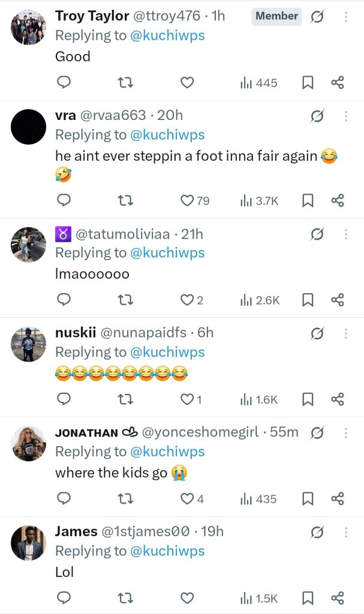Share vra's reply using share icon

(338, 200)
